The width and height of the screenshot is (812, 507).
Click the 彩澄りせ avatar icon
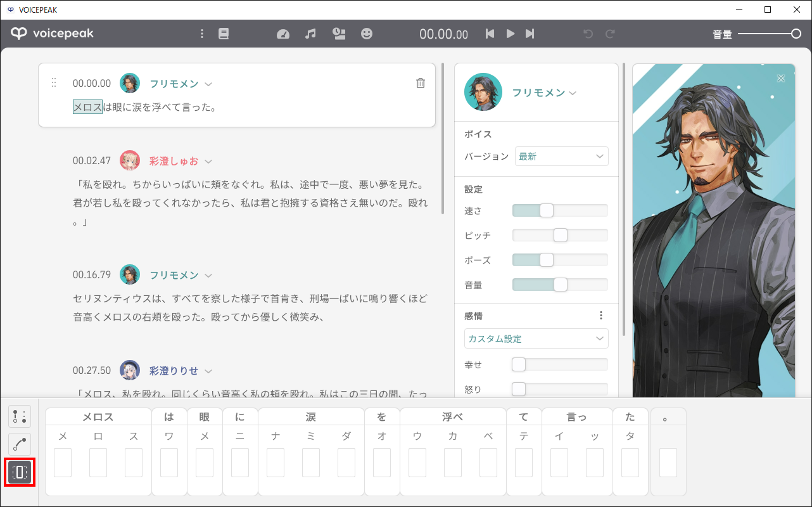pyautogui.click(x=130, y=370)
